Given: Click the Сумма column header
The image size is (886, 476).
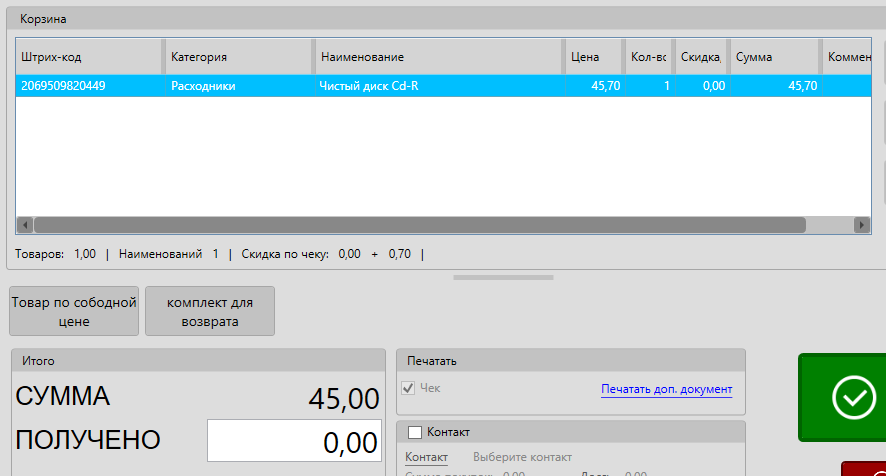Looking at the screenshot, I should (x=774, y=57).
